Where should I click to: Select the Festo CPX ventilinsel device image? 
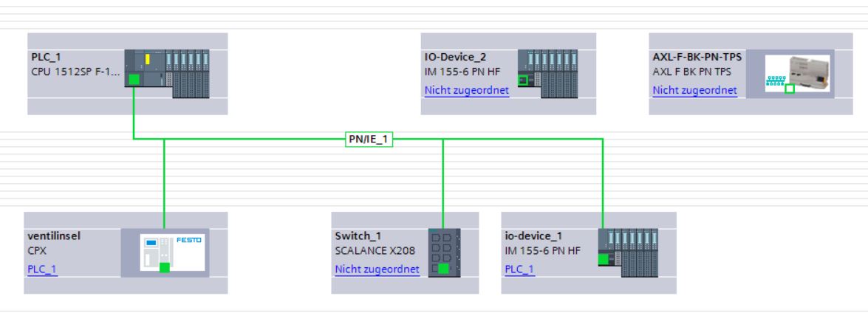(171, 253)
